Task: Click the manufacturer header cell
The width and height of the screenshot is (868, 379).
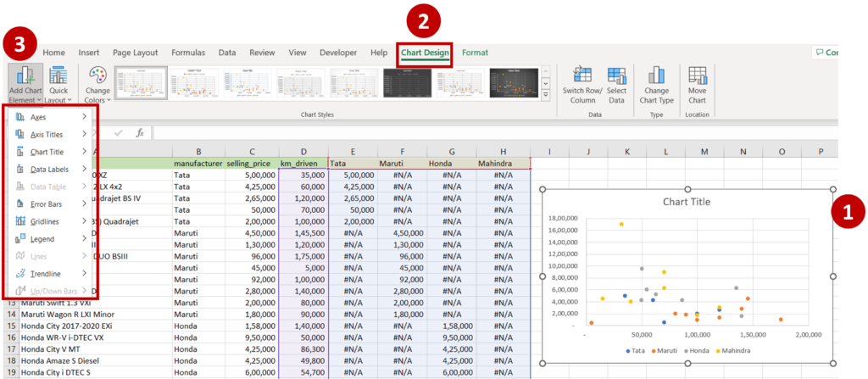Action: 198,164
